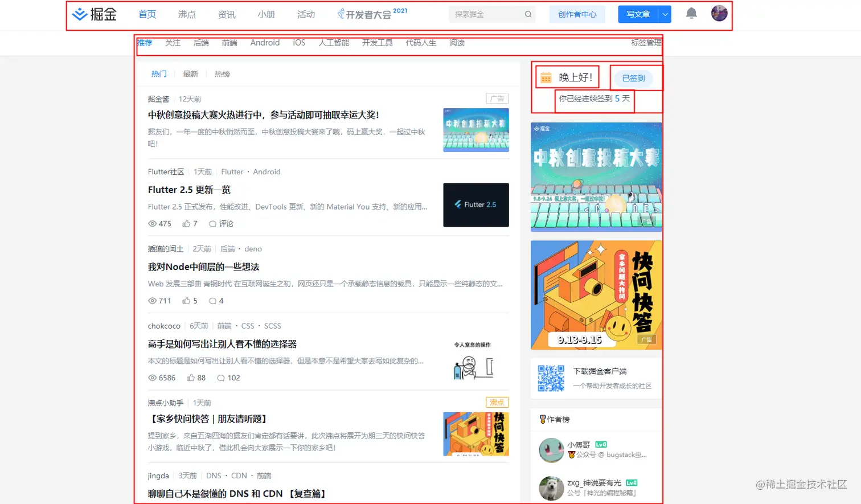
Task: Click the eye icon showing 6586 views
Action: 152,378
